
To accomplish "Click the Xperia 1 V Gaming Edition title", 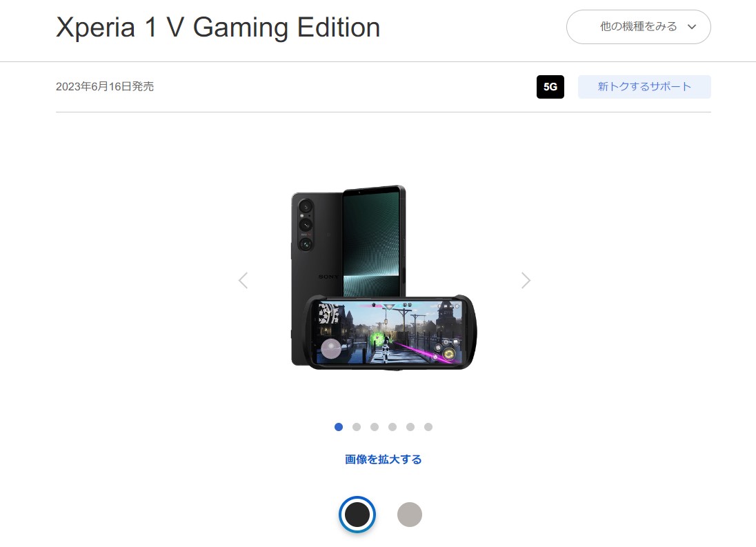I will (x=218, y=28).
